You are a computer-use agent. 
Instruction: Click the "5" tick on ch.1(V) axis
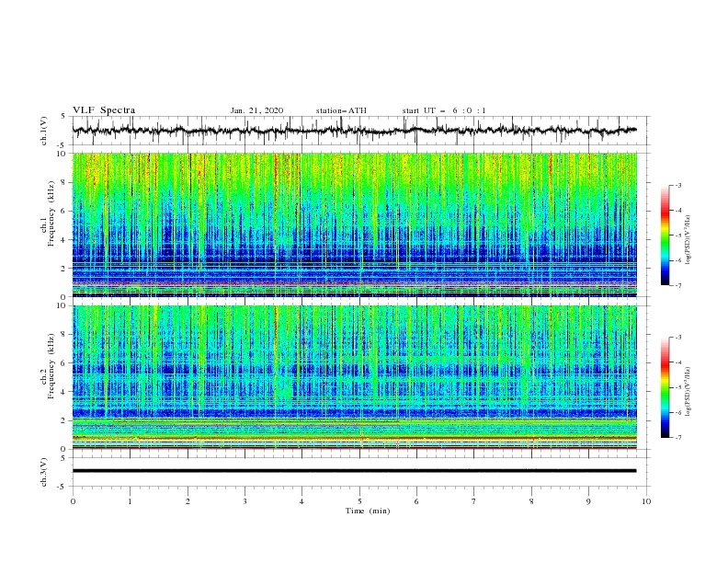(x=63, y=117)
